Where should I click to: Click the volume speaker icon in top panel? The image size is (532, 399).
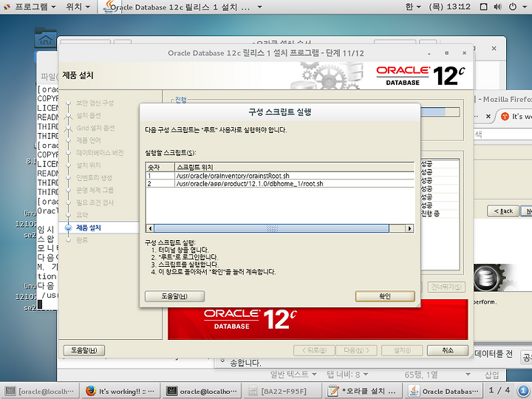pyautogui.click(x=498, y=7)
